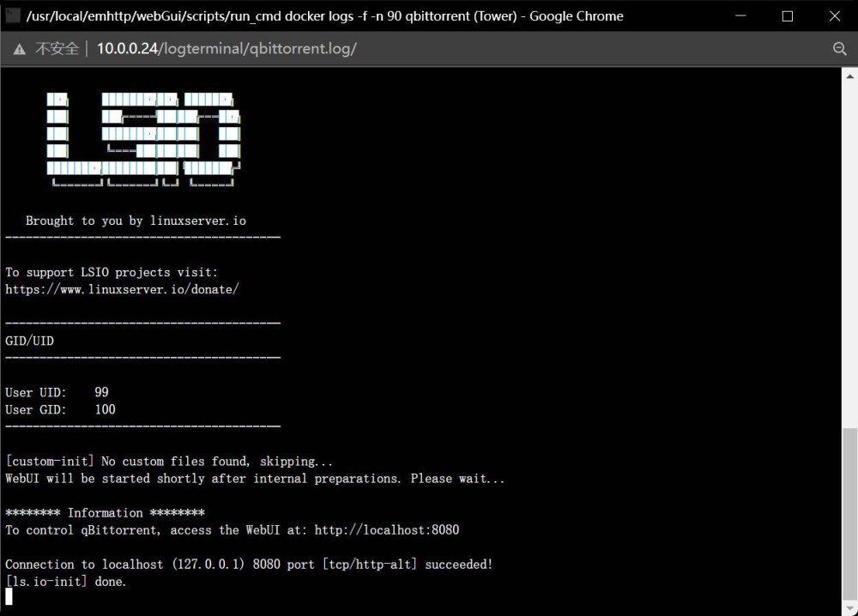The width and height of the screenshot is (858, 616).
Task: Click 'Connection to localhost (127.0.0.1) 8080' line
Action: tap(249, 564)
